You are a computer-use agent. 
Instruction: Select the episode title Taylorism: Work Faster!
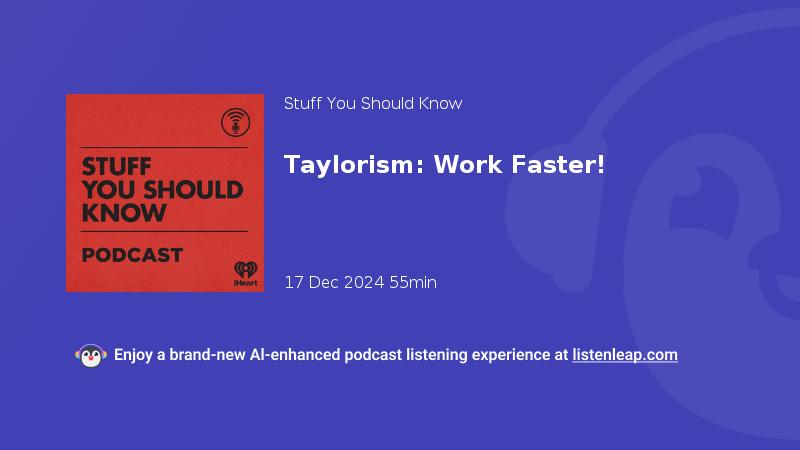tap(444, 165)
